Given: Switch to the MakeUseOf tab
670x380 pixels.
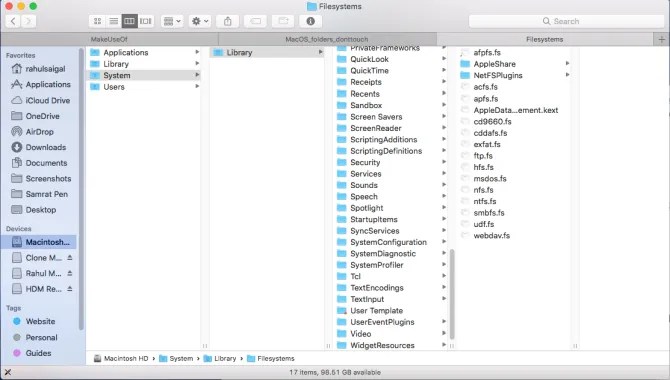Looking at the screenshot, I should coord(109,39).
